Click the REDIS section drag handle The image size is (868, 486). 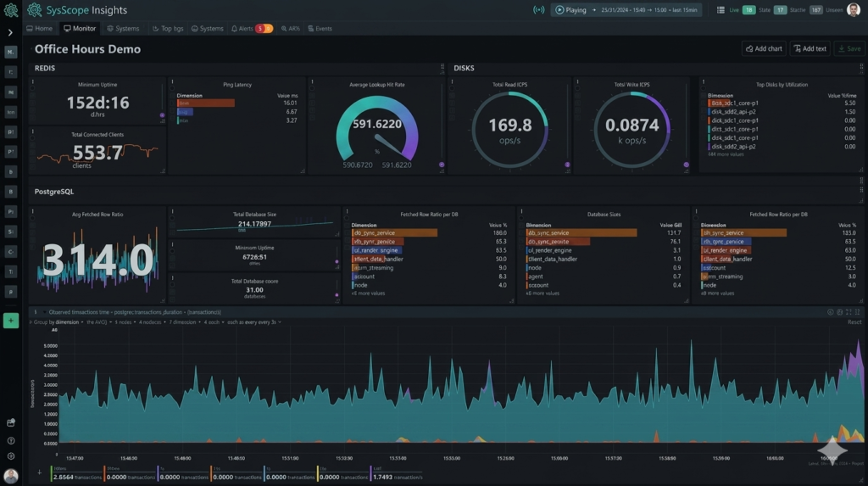point(442,68)
